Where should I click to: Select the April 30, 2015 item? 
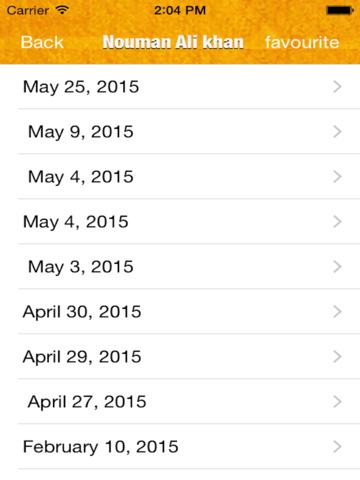pyautogui.click(x=180, y=312)
